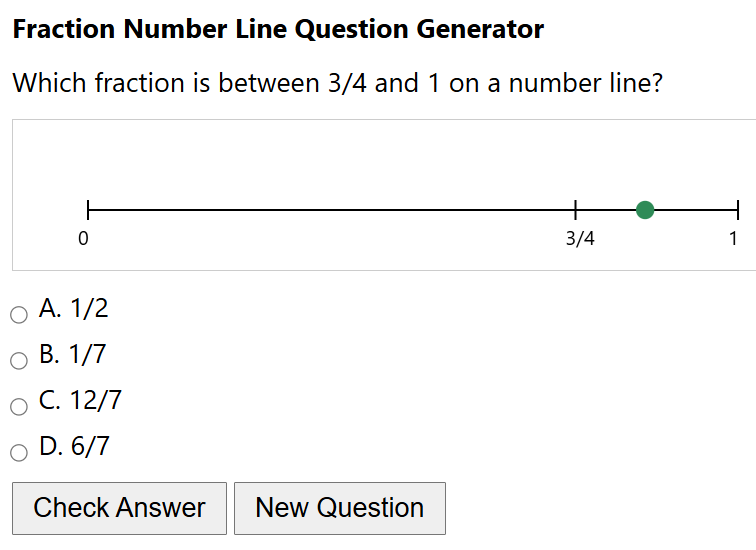Click the '1' label under the number line
The height and width of the screenshot is (550, 756).
pos(733,239)
